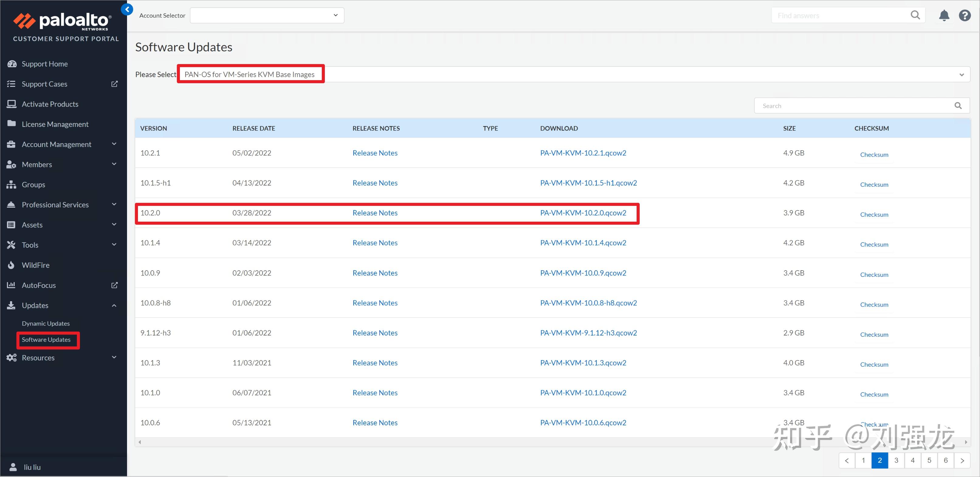980x477 pixels.
Task: Download PA-VM-KVM-10.2.0.qcow2 image
Action: click(x=583, y=213)
